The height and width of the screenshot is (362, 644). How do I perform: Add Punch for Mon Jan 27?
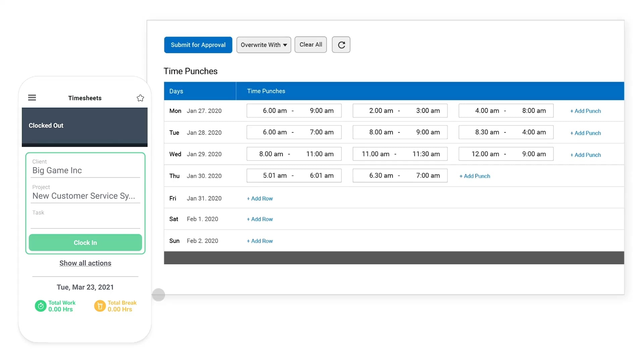tap(585, 111)
